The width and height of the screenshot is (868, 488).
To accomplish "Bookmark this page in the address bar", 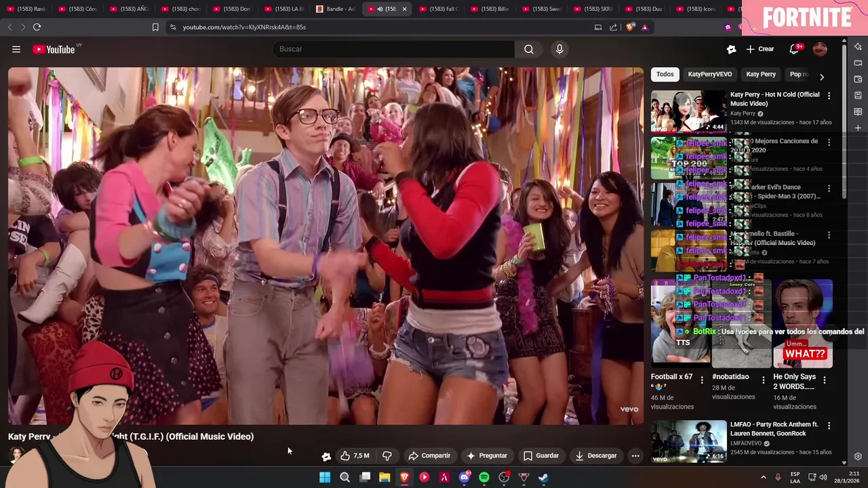I will (x=155, y=27).
